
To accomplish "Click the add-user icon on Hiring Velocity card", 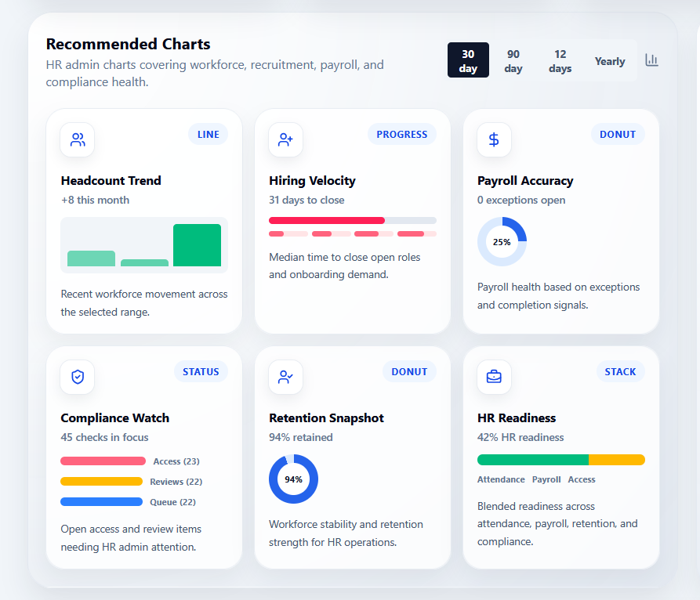I will pyautogui.click(x=285, y=139).
